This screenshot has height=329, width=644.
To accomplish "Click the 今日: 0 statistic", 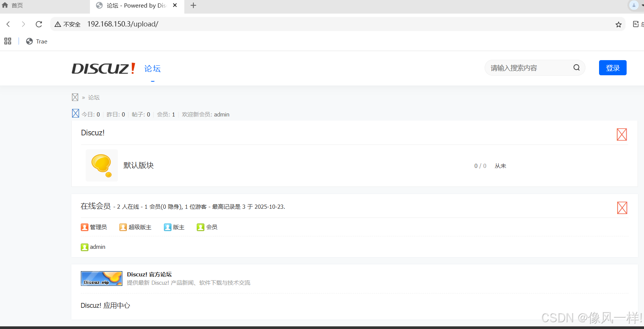I will (91, 115).
